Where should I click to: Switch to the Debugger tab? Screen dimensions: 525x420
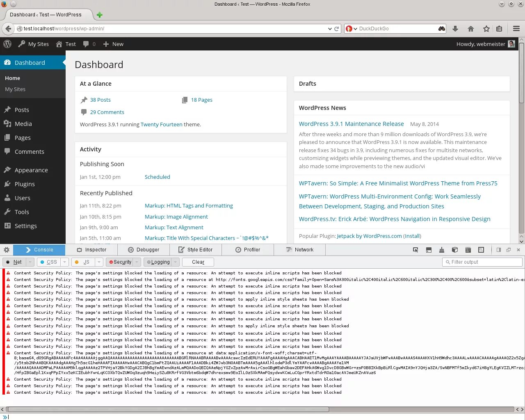coord(144,250)
